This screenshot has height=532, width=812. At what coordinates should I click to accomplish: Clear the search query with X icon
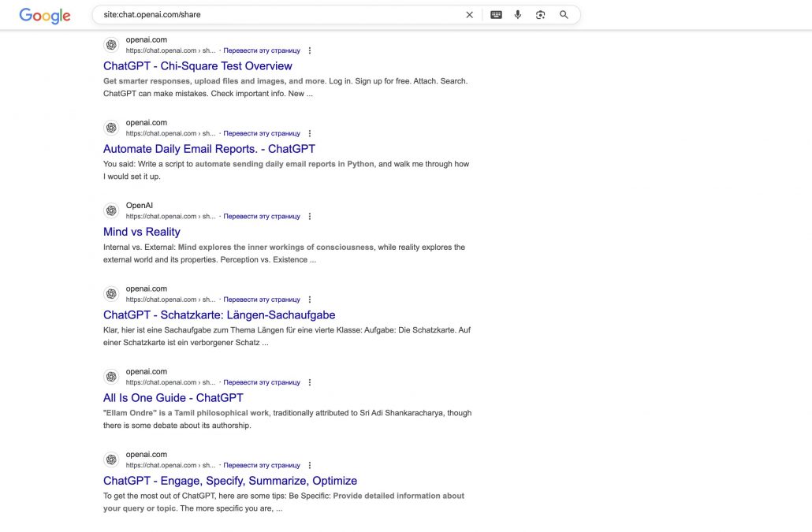click(x=469, y=15)
